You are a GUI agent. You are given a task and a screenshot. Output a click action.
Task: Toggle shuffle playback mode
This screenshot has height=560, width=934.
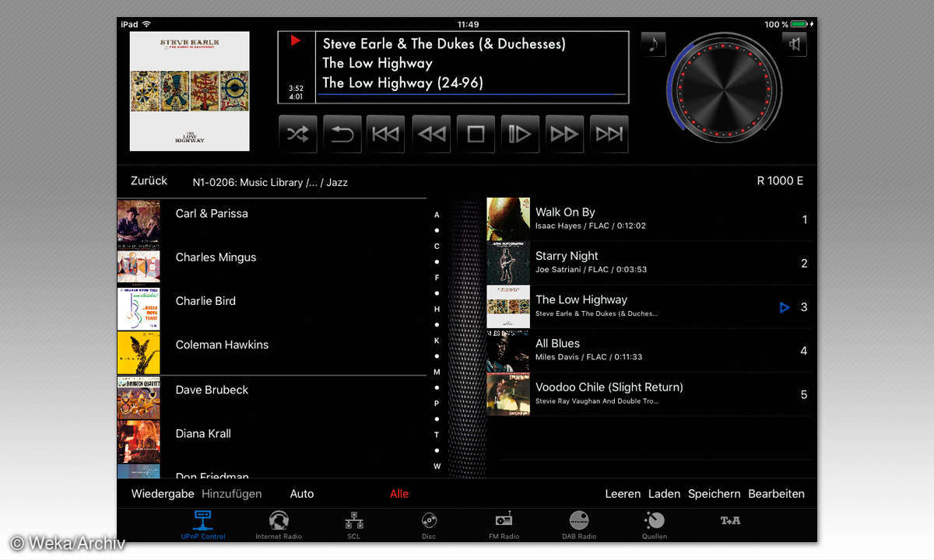[x=297, y=134]
